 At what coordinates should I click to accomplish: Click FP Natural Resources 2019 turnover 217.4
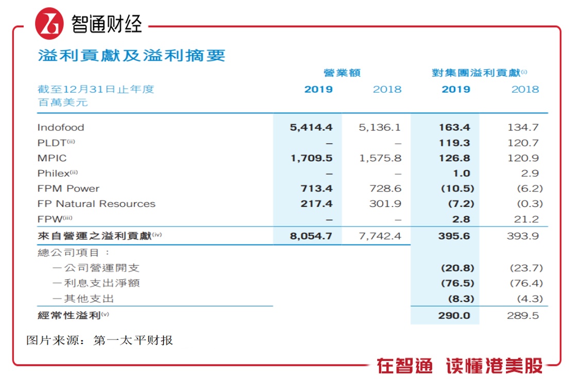click(x=317, y=204)
